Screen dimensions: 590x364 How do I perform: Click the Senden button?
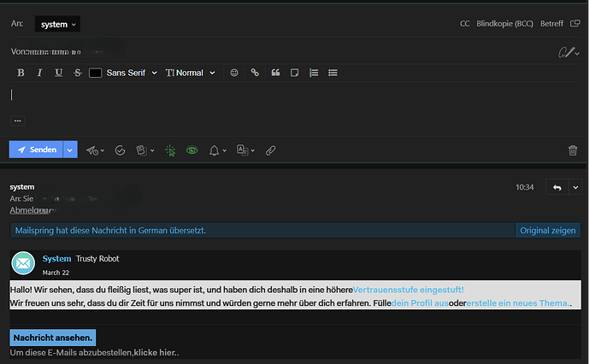(x=37, y=150)
